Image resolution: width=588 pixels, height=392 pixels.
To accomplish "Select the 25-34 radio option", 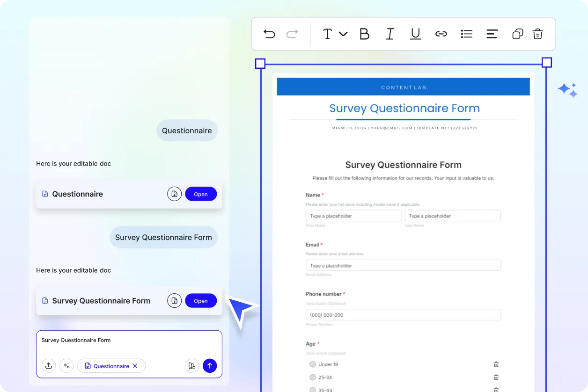I will click(313, 377).
